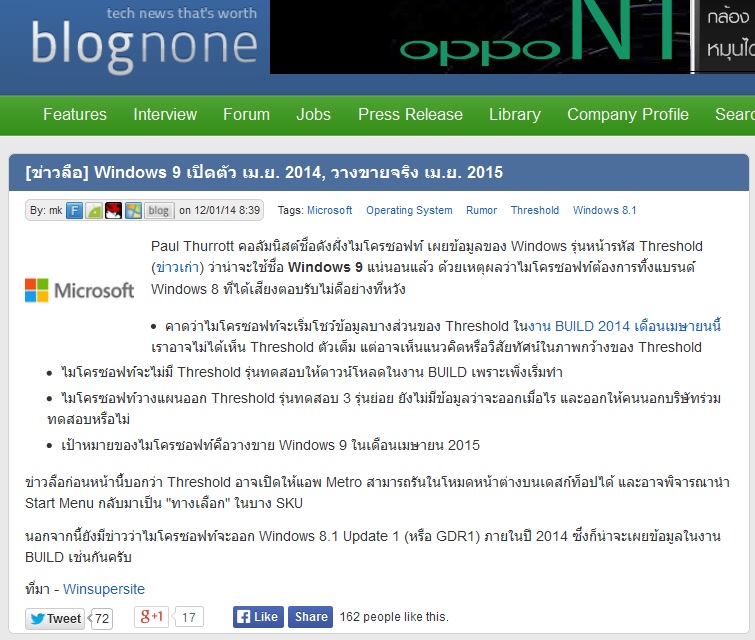This screenshot has height=640, width=755.
Task: Open the Rumor tag
Action: [x=482, y=210]
